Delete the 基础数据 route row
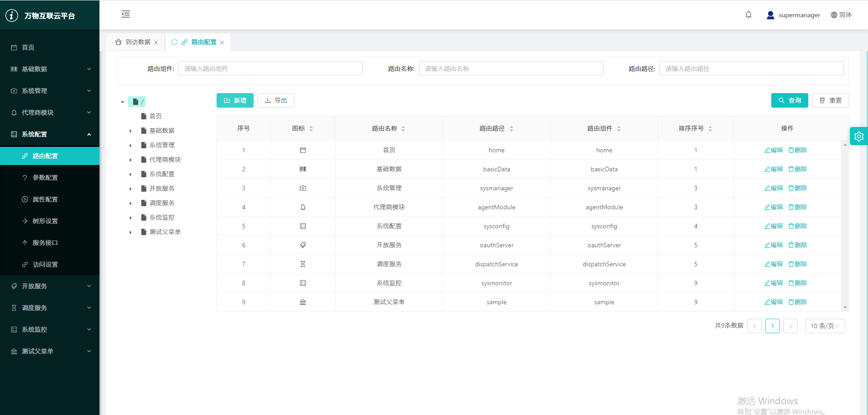 click(x=798, y=169)
